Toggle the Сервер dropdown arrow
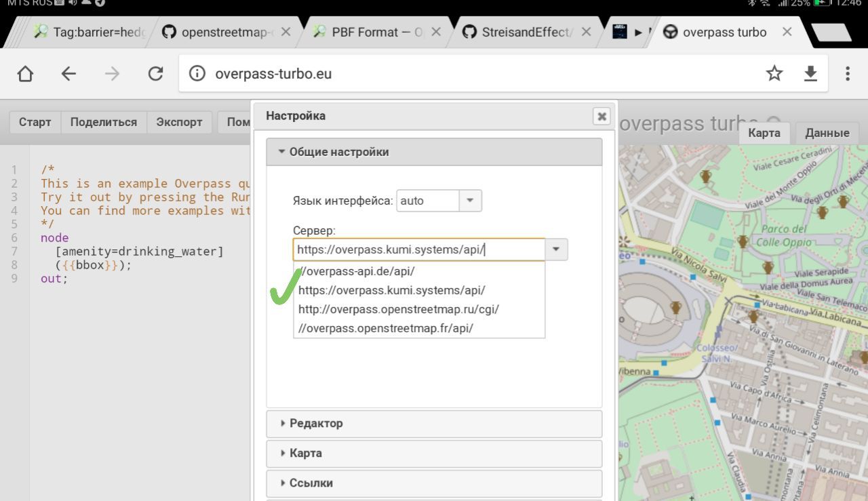This screenshot has width=868, height=501. [x=556, y=249]
